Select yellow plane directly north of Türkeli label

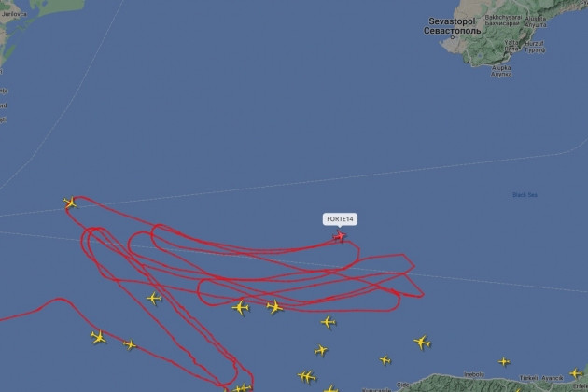tap(504, 362)
